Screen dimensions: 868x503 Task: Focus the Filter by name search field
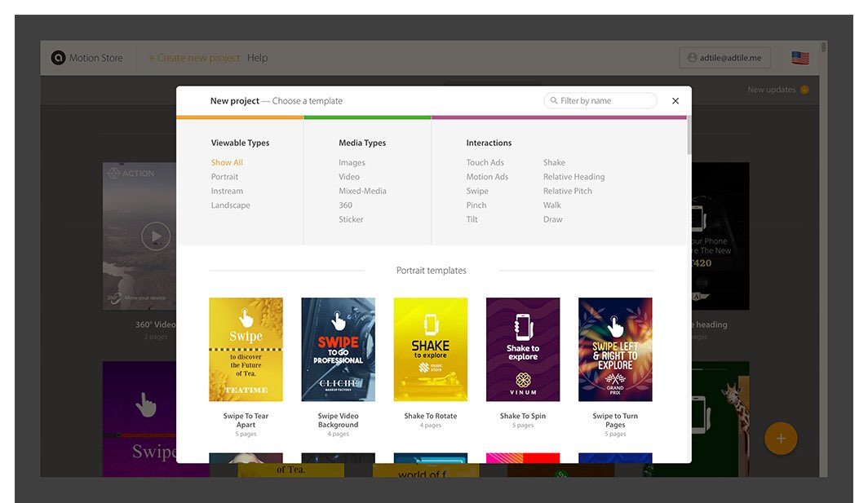(600, 101)
